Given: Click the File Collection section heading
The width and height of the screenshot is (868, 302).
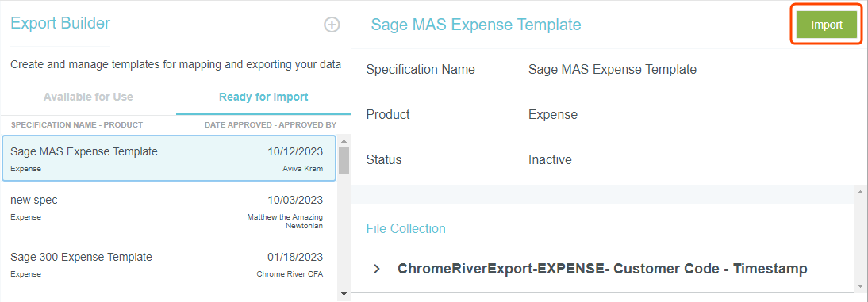Looking at the screenshot, I should pos(405,228).
